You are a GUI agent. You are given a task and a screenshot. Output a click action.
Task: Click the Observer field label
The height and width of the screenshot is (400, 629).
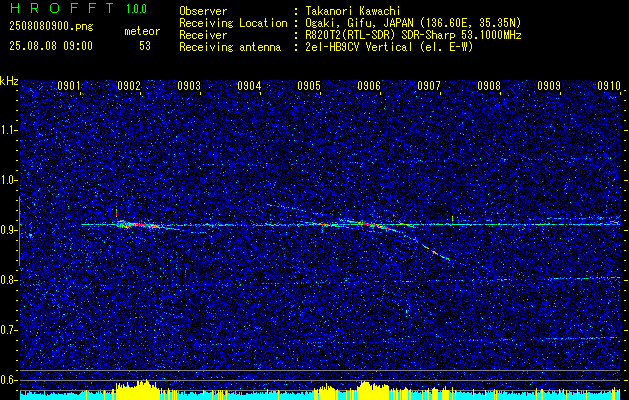tap(203, 11)
